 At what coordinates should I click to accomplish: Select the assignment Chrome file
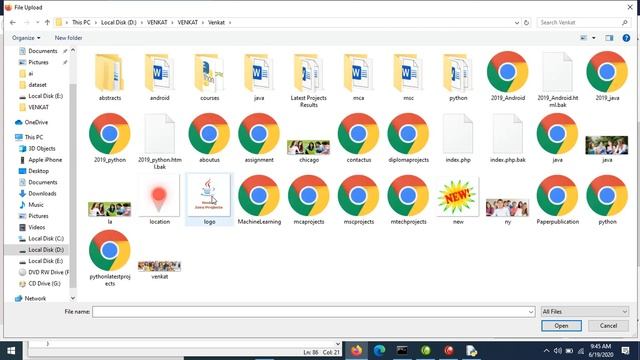[259, 138]
